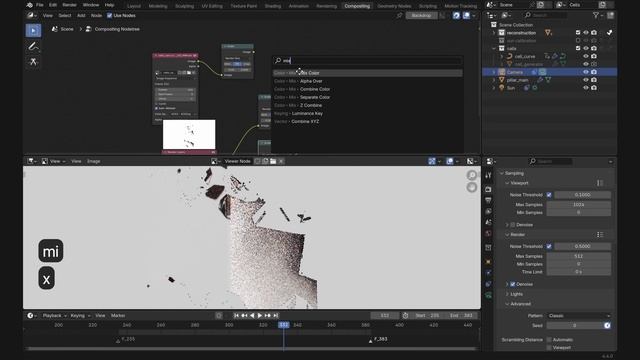Toggle the Render Denoise checkbox
This screenshot has width=640, height=360.
513,284
